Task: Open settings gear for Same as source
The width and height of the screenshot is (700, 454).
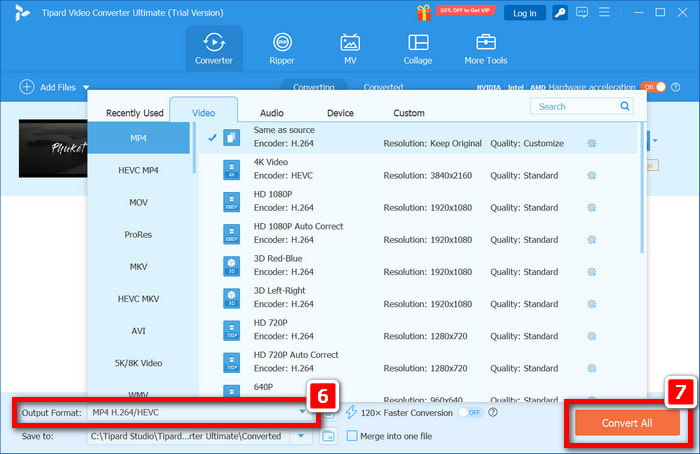Action: (592, 143)
